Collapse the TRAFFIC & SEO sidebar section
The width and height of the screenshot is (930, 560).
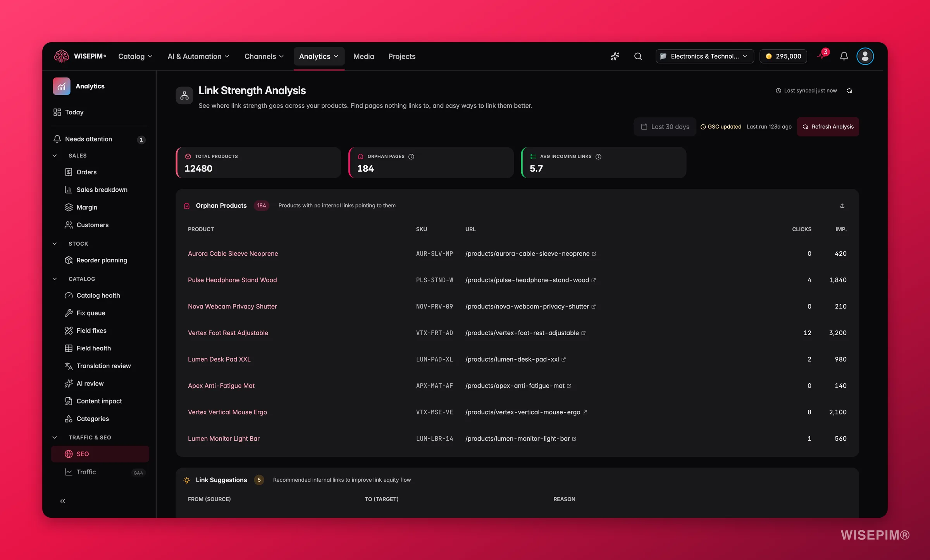(55, 438)
